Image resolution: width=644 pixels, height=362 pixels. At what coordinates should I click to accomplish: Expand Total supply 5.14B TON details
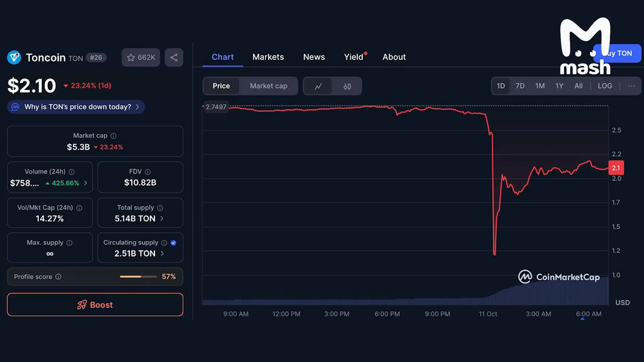click(162, 219)
